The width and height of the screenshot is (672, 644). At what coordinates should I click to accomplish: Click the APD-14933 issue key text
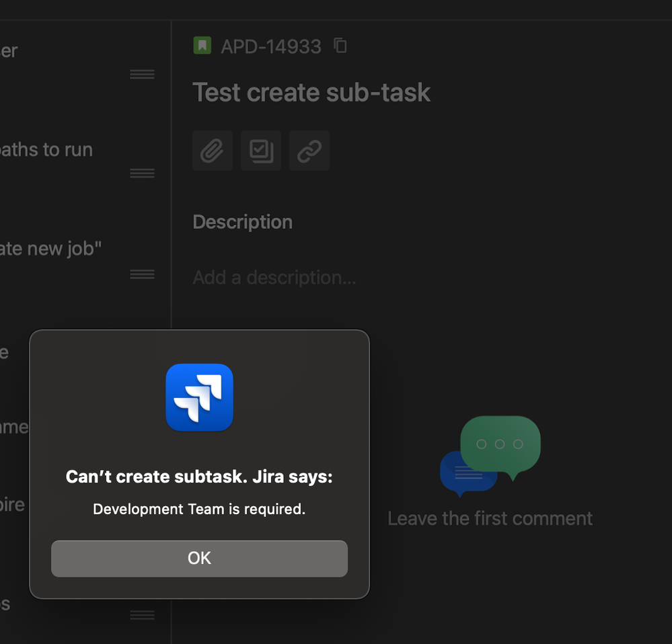point(271,46)
